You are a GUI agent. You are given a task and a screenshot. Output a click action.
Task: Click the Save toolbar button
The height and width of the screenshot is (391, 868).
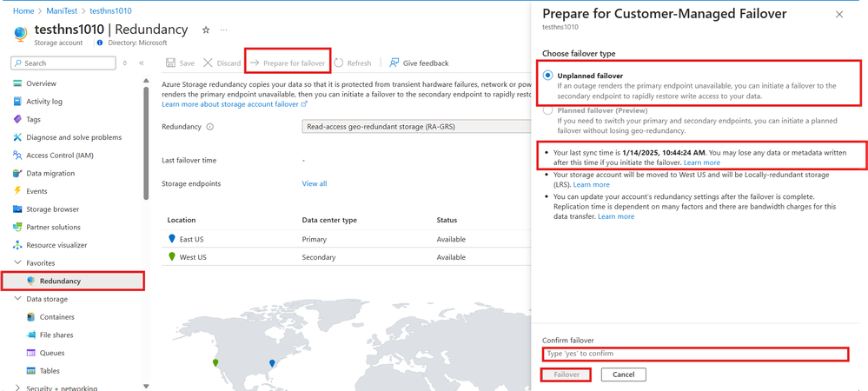click(x=181, y=63)
